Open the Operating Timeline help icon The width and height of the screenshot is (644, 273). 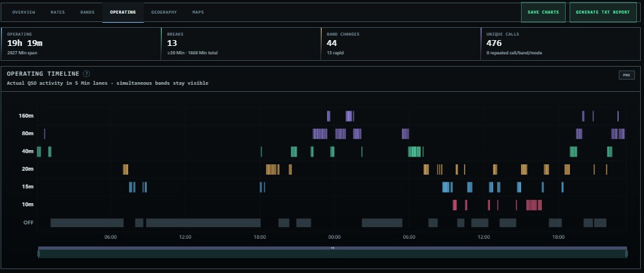click(86, 74)
